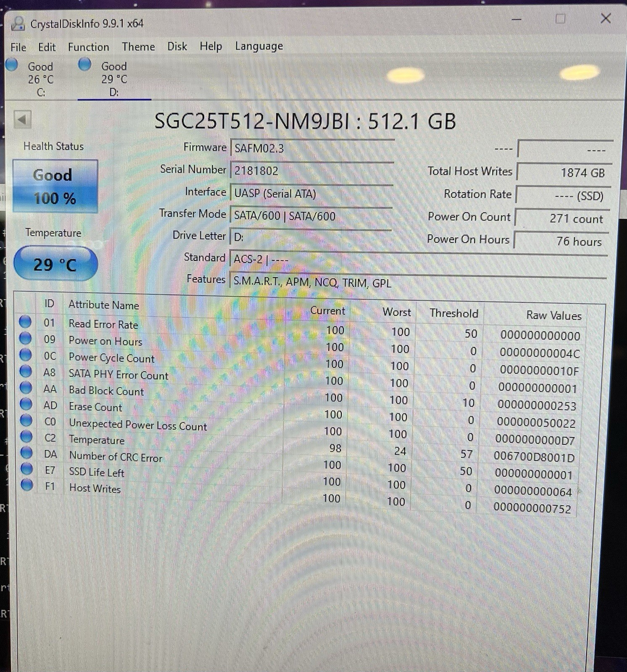This screenshot has width=627, height=672.
Task: Click Power On Count value 271 count
Action: tap(562, 218)
